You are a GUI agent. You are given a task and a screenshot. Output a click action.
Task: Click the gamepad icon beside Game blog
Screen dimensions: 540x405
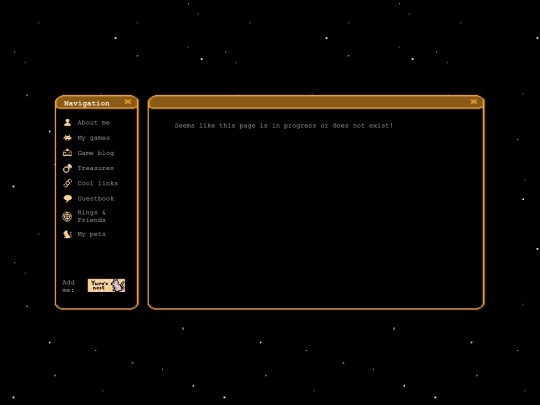tap(68, 153)
